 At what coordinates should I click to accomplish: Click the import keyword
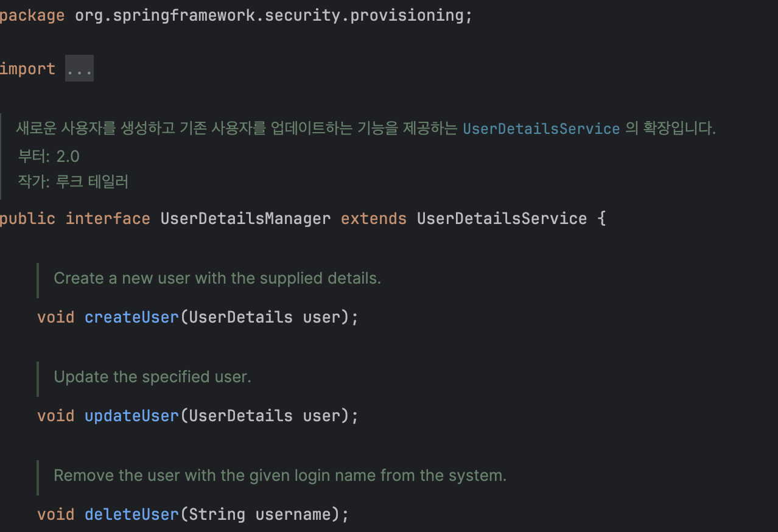pyautogui.click(x=27, y=69)
